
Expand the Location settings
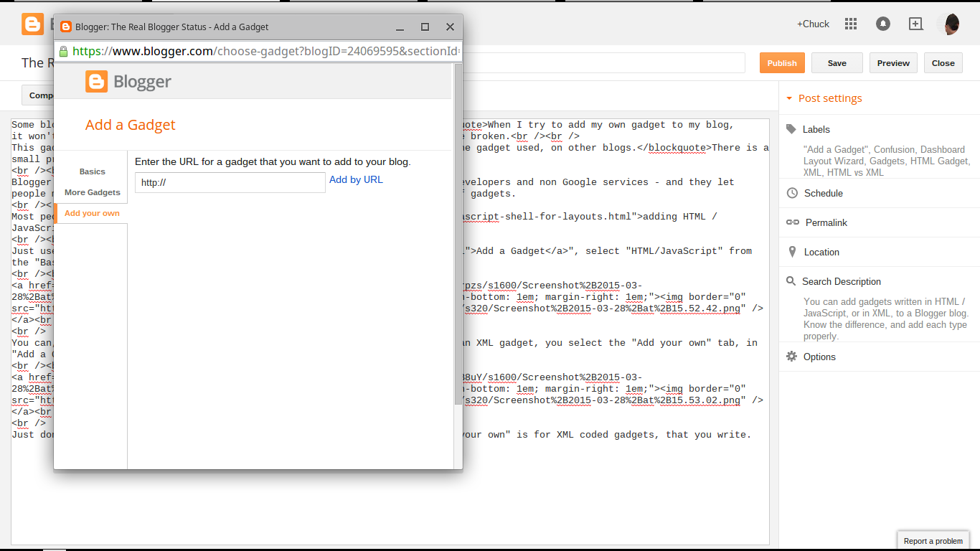pos(821,252)
